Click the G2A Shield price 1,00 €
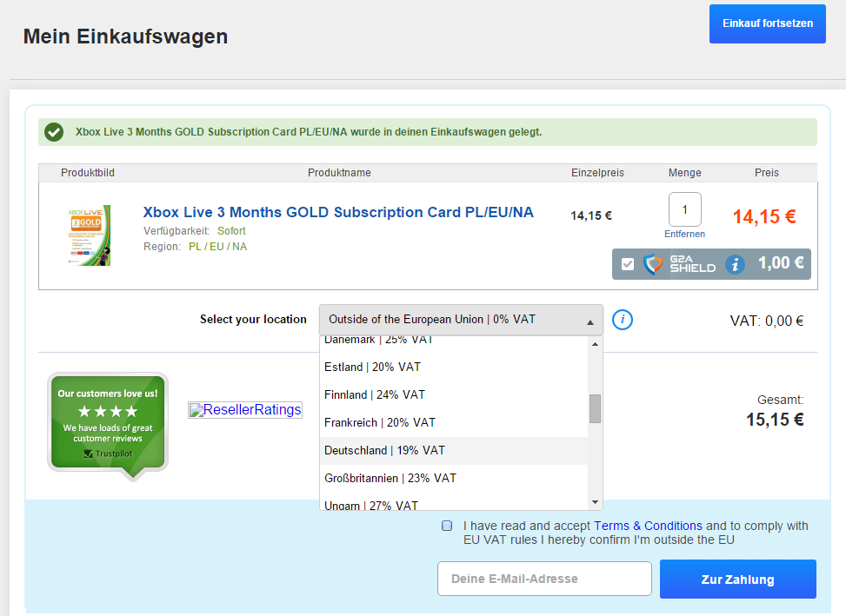The width and height of the screenshot is (846, 616). 781,263
